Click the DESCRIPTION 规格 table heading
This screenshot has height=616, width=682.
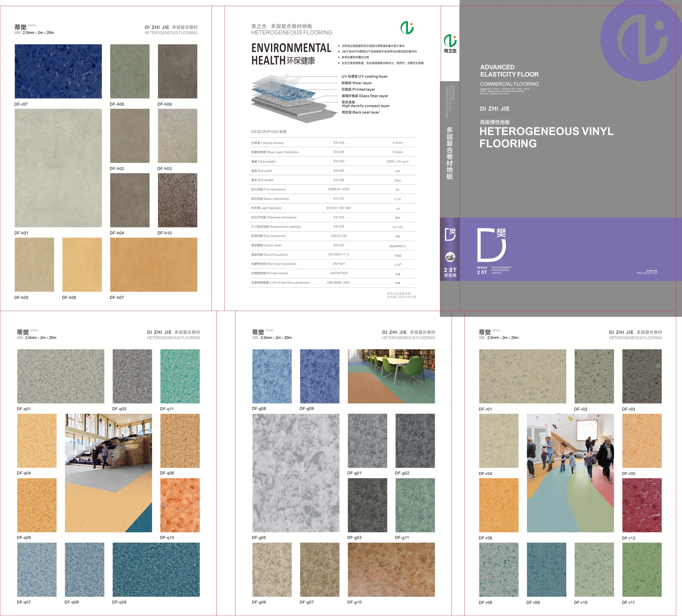[269, 132]
